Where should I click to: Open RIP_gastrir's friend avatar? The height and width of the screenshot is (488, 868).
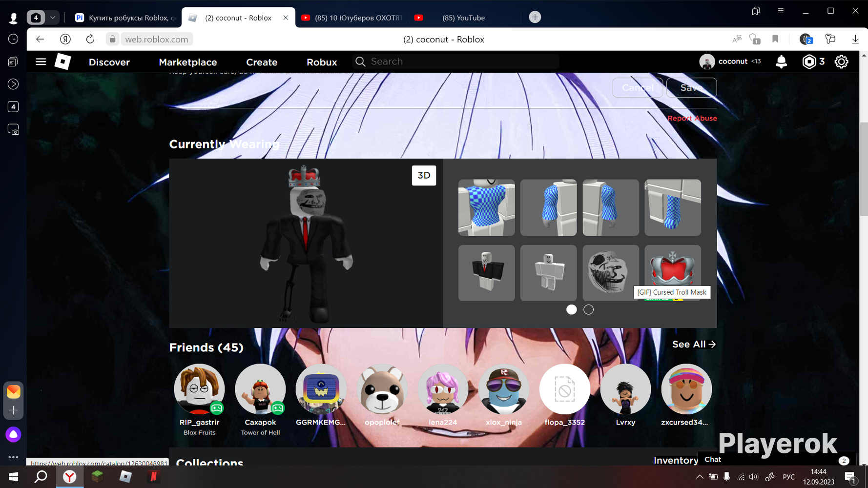point(199,389)
